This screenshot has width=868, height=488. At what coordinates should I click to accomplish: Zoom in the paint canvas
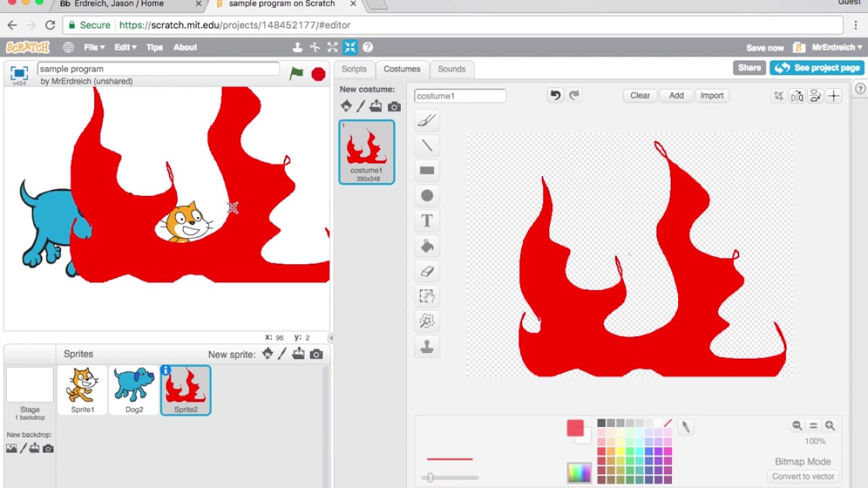829,426
